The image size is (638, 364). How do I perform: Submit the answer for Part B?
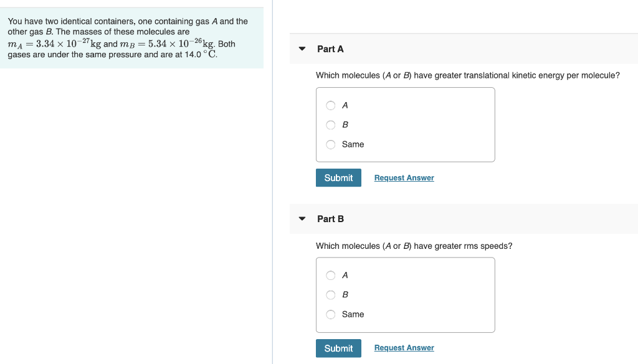point(338,348)
